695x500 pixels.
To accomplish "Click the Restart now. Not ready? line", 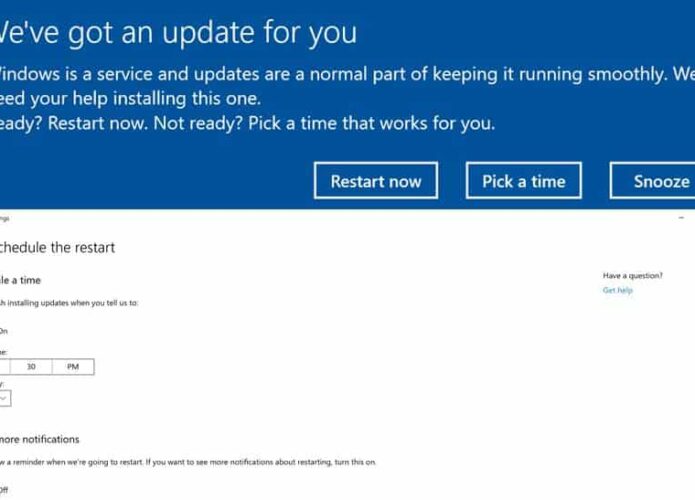I will pos(247,123).
